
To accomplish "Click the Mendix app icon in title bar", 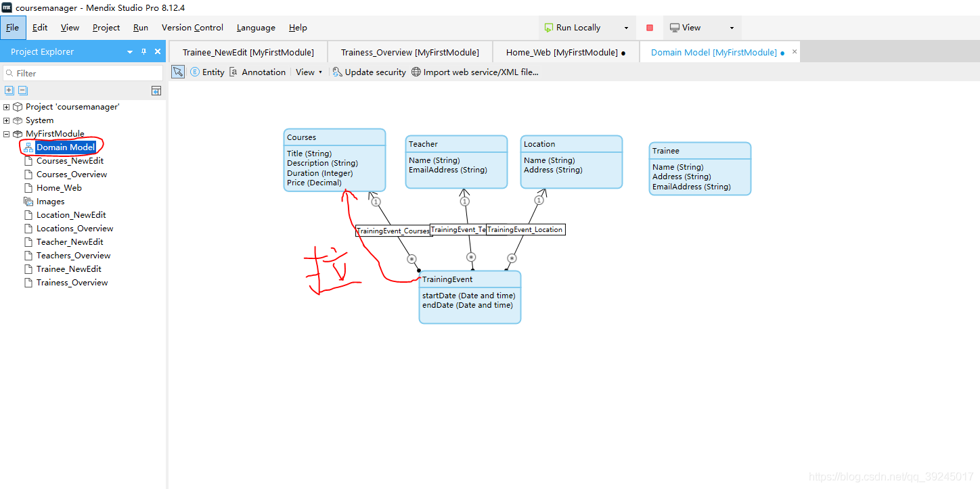I will click(x=7, y=7).
